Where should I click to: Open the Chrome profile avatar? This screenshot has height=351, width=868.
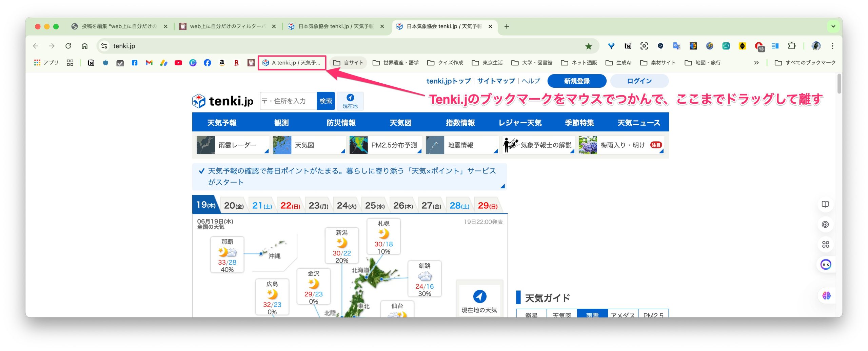coord(816,46)
